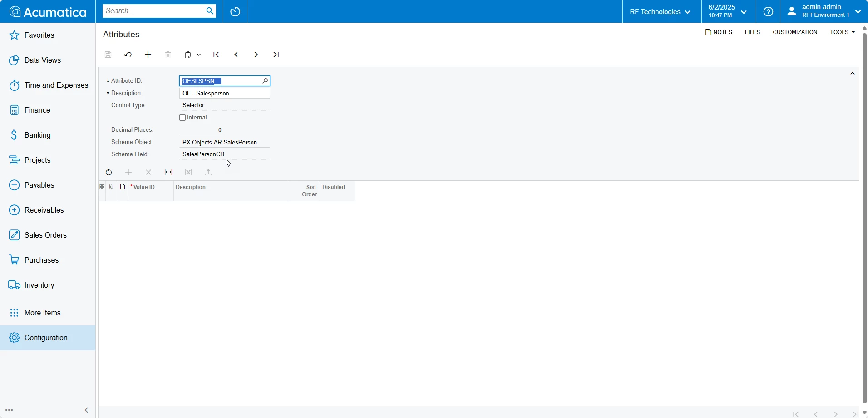
Task: Refresh the values grid
Action: [x=108, y=172]
